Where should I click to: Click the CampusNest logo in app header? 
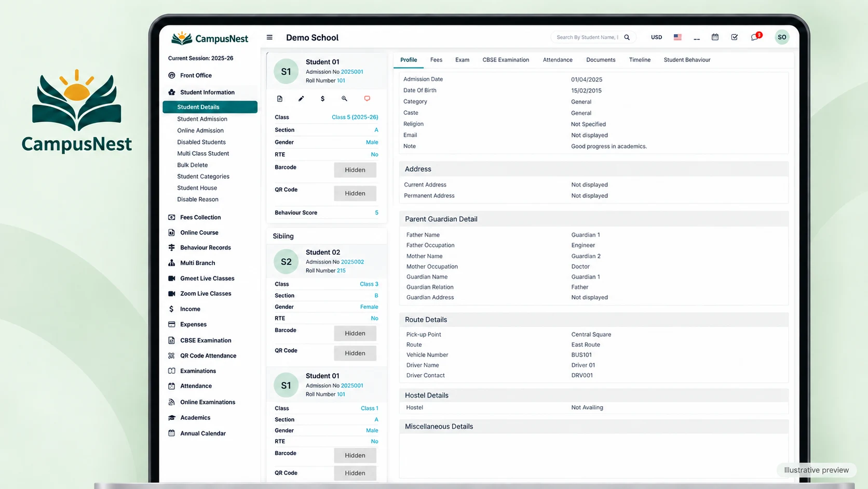coord(210,38)
